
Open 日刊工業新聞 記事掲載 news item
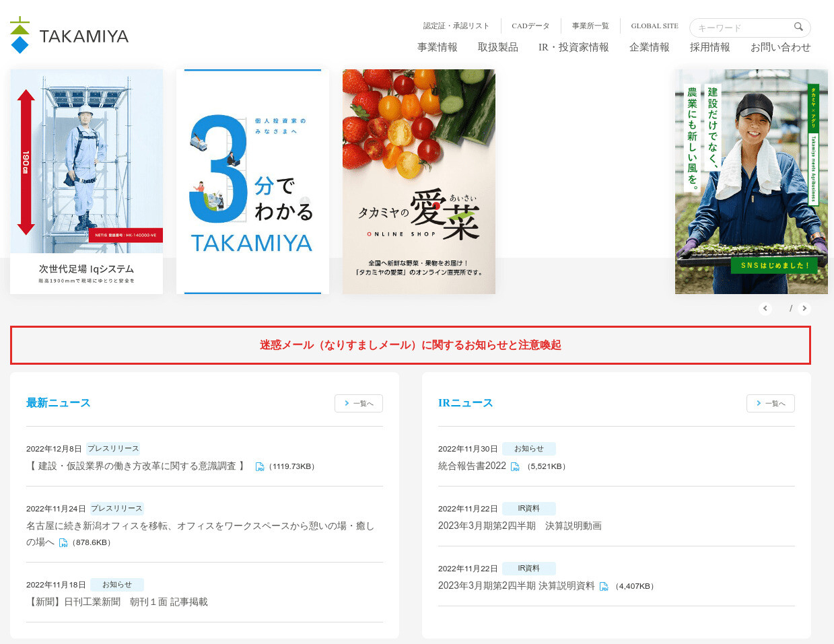117,602
